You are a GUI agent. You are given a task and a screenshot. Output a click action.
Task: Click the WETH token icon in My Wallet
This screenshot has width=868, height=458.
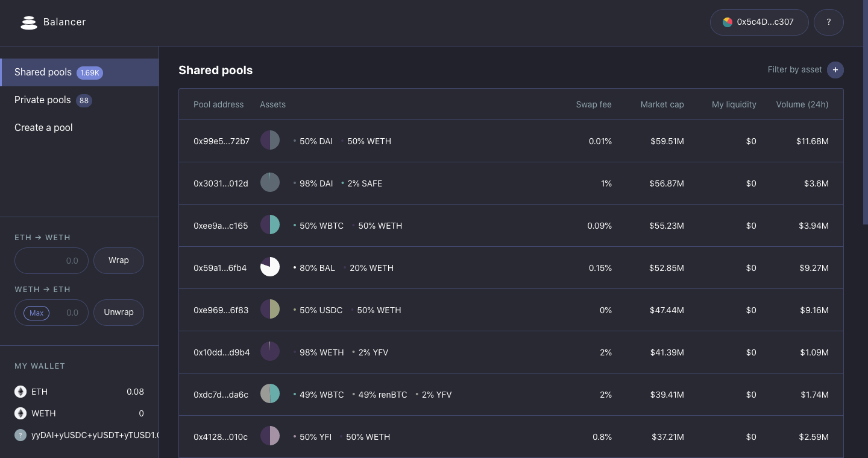20,413
